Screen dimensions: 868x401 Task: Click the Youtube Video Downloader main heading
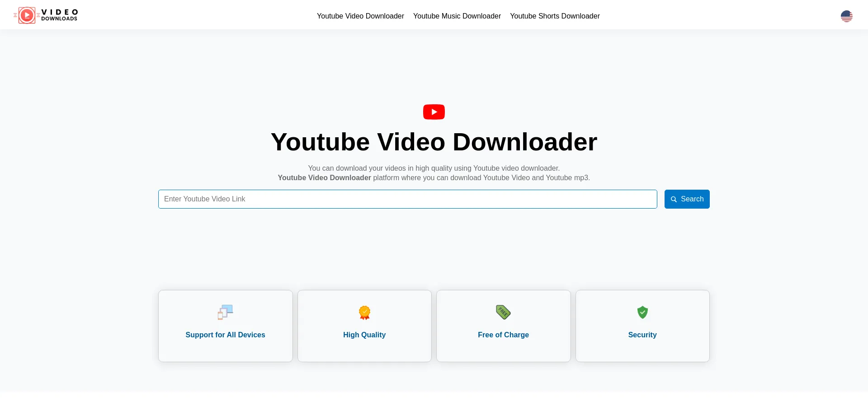pyautogui.click(x=434, y=142)
